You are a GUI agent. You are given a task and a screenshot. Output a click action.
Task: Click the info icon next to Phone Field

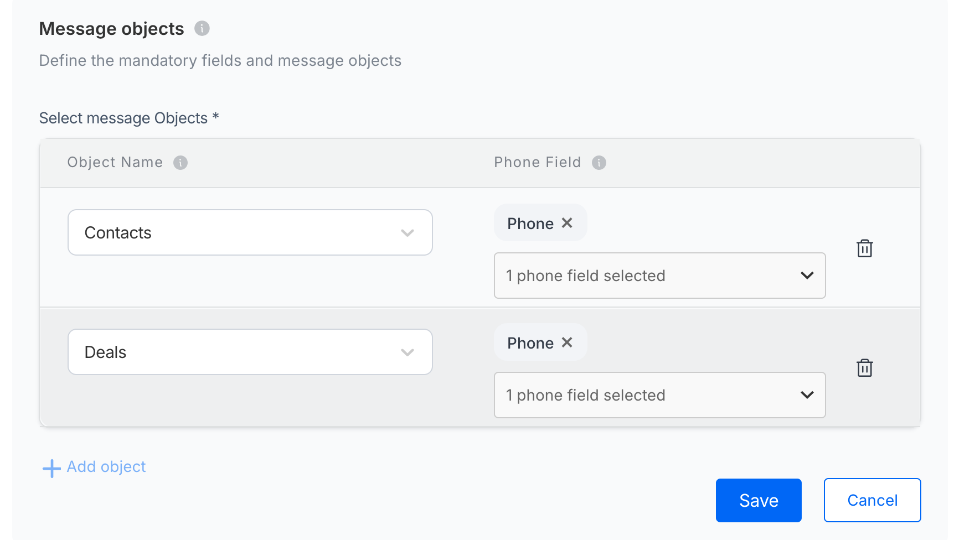tap(599, 163)
